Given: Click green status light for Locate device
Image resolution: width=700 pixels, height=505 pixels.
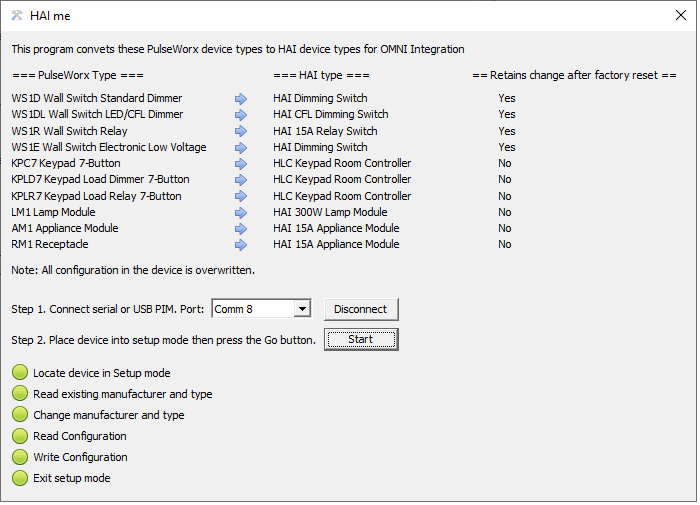Looking at the screenshot, I should 20,373.
